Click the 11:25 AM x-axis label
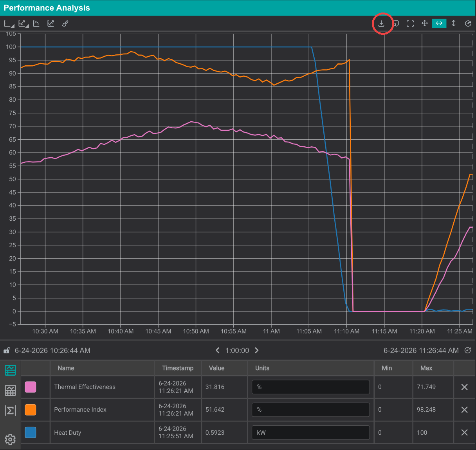This screenshot has width=476, height=450. [x=460, y=331]
